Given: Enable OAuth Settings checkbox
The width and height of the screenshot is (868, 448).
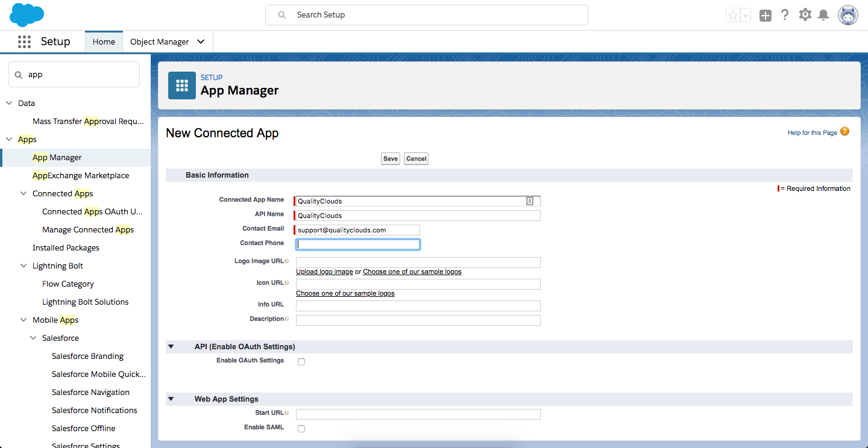Looking at the screenshot, I should coord(301,362).
